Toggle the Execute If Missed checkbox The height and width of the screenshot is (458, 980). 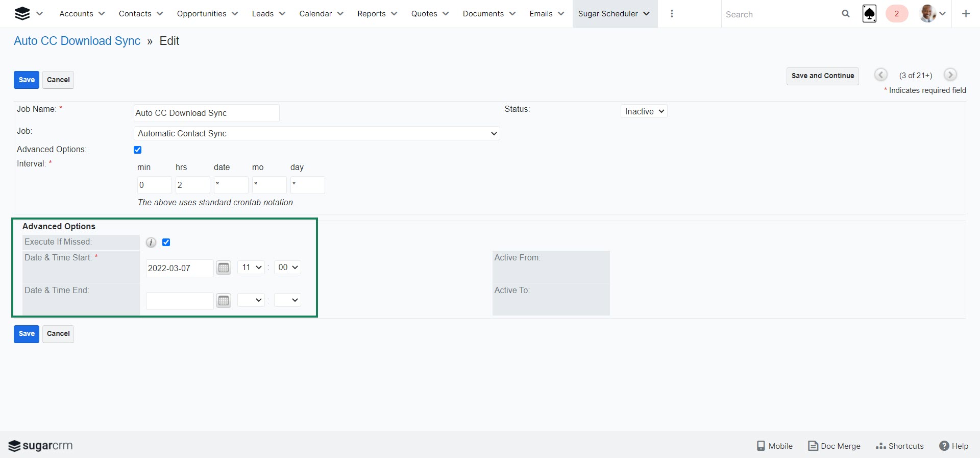(166, 243)
